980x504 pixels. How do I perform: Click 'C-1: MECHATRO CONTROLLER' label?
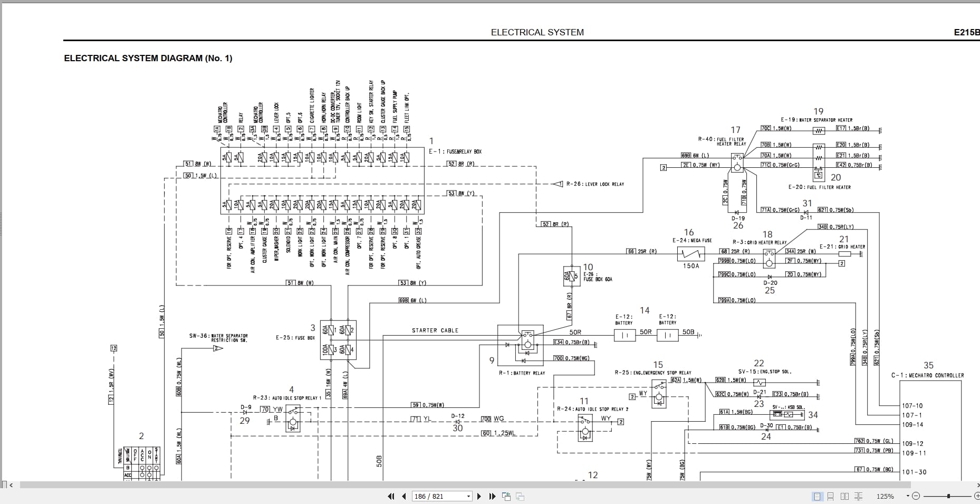coord(927,376)
